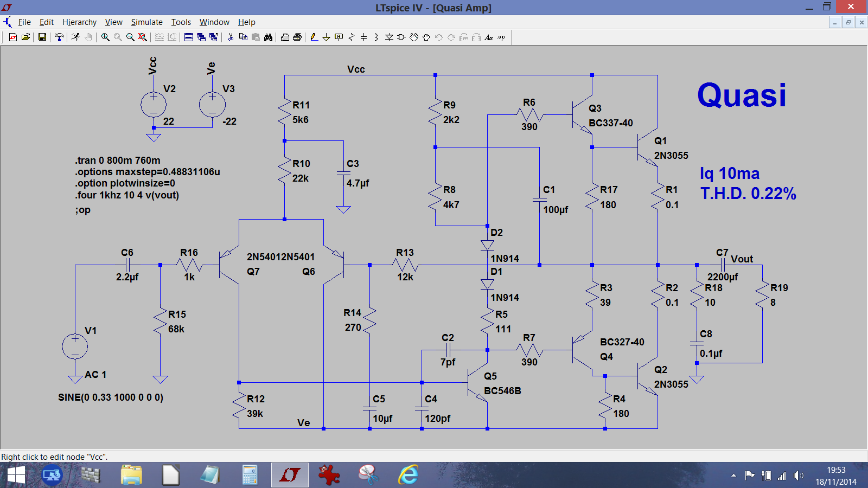Open Find with the binoculars icon
This screenshot has width=868, height=488.
[268, 37]
